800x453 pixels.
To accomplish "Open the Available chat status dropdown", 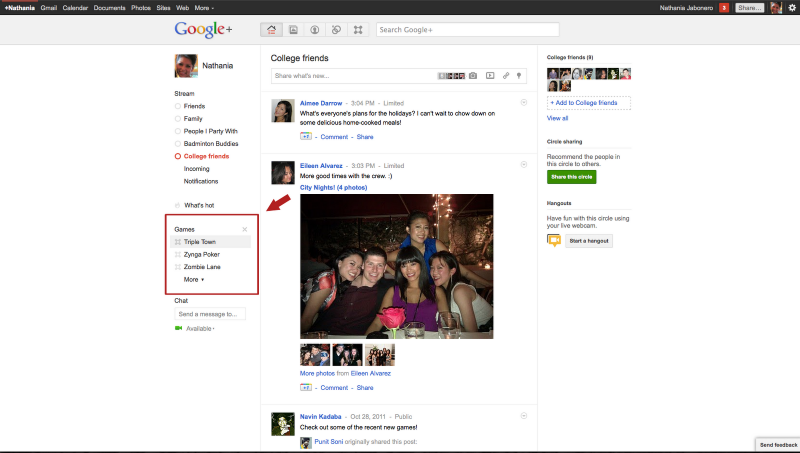I will [x=200, y=328].
